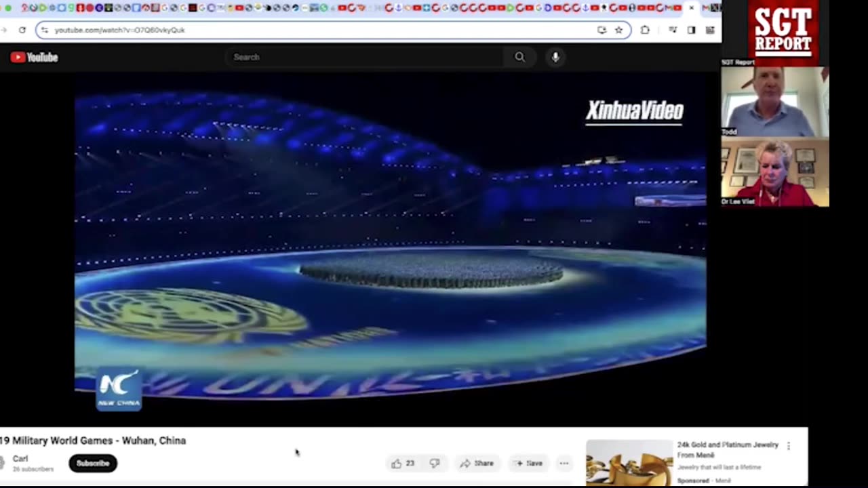Bookmark this page with the star icon

[x=618, y=30]
